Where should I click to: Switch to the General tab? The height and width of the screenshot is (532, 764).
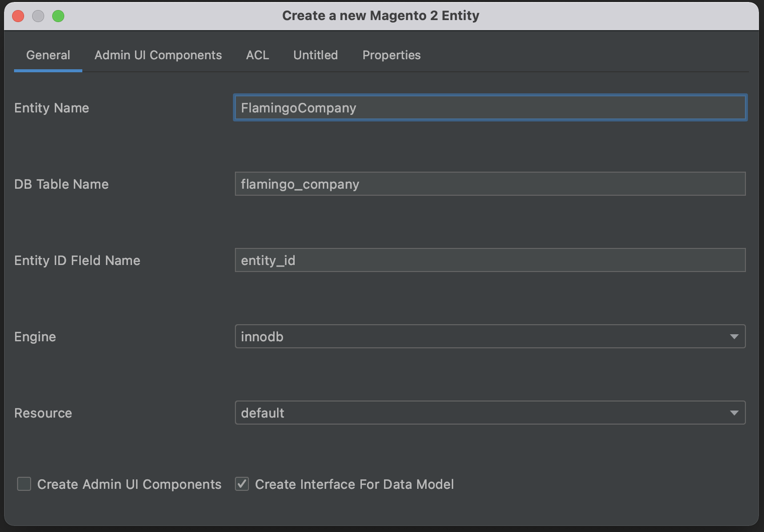point(48,55)
